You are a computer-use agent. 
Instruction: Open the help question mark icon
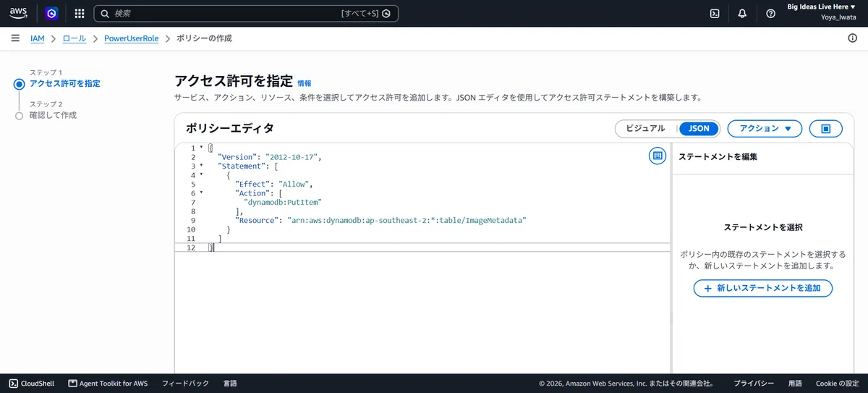click(770, 13)
